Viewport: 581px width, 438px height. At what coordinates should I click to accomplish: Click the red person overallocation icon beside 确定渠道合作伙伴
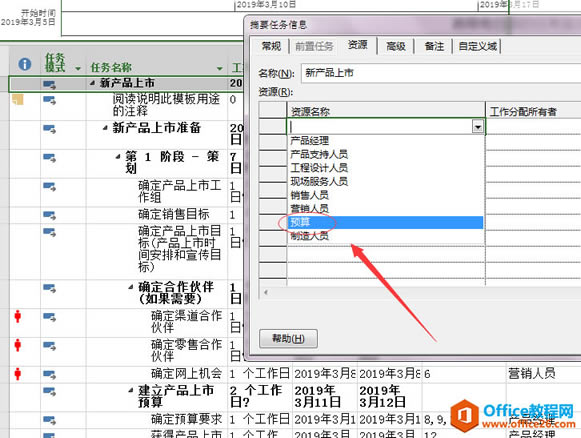click(x=17, y=316)
